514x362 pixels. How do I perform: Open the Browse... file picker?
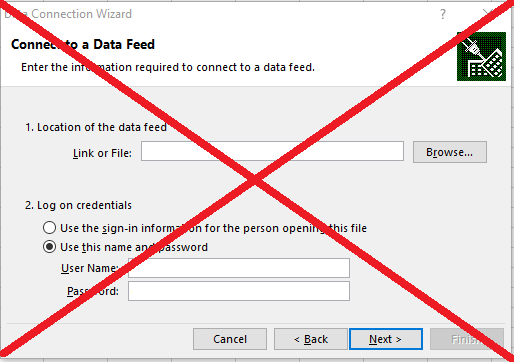point(450,152)
